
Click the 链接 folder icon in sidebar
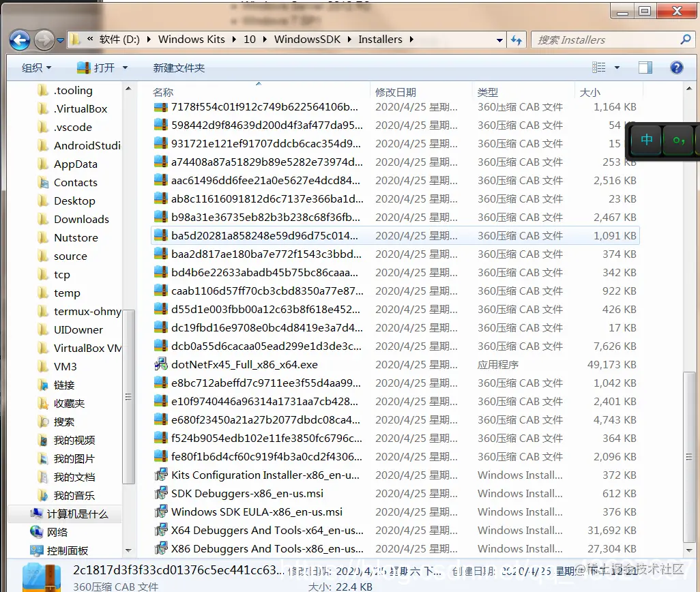click(x=43, y=385)
